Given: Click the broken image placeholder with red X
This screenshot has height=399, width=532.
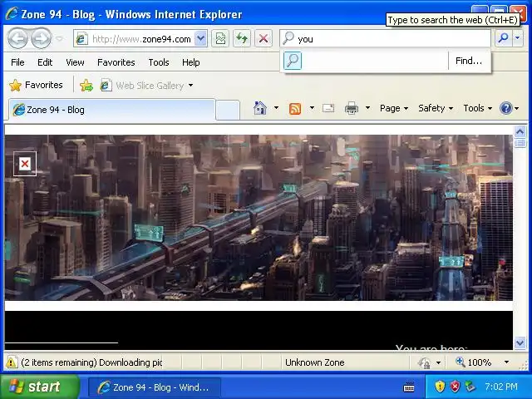Looking at the screenshot, I should (x=25, y=164).
